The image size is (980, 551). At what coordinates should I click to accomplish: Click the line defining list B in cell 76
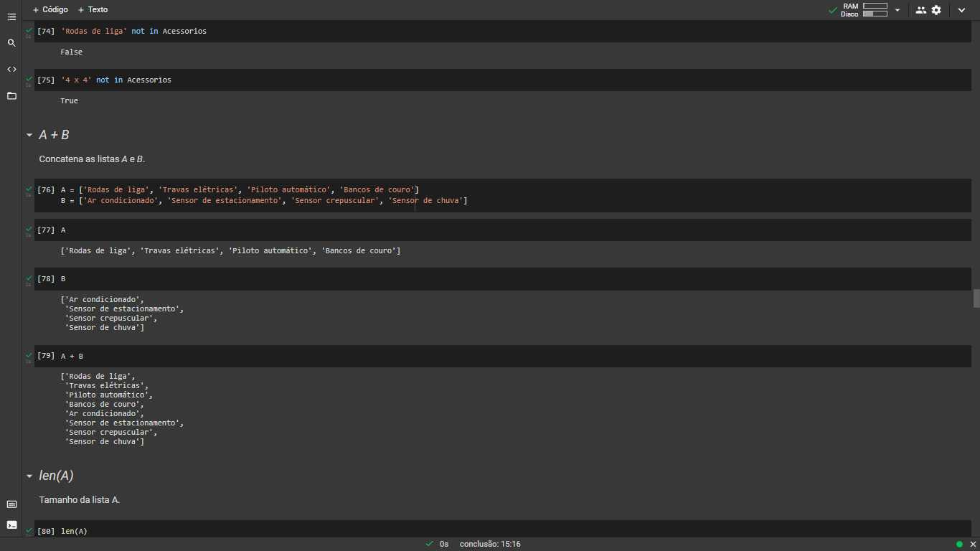point(264,201)
